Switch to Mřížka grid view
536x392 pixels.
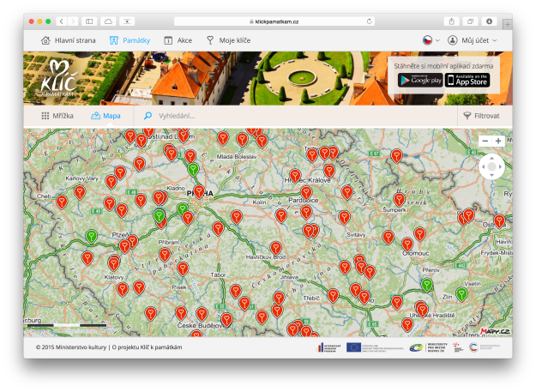[57, 116]
